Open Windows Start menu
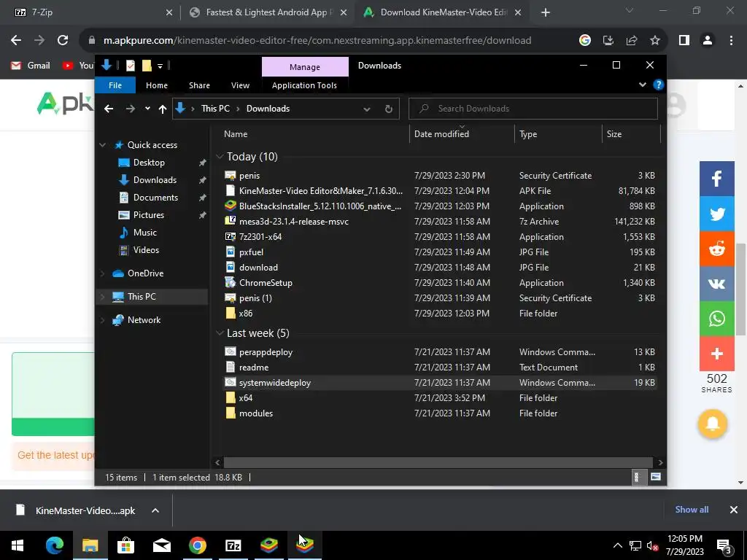The width and height of the screenshot is (747, 560). [x=18, y=545]
